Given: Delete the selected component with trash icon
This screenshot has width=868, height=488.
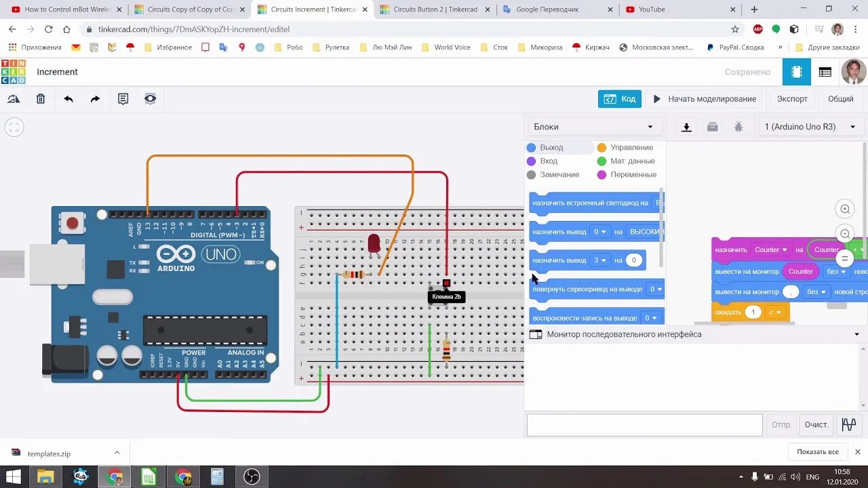Looking at the screenshot, I should [41, 99].
